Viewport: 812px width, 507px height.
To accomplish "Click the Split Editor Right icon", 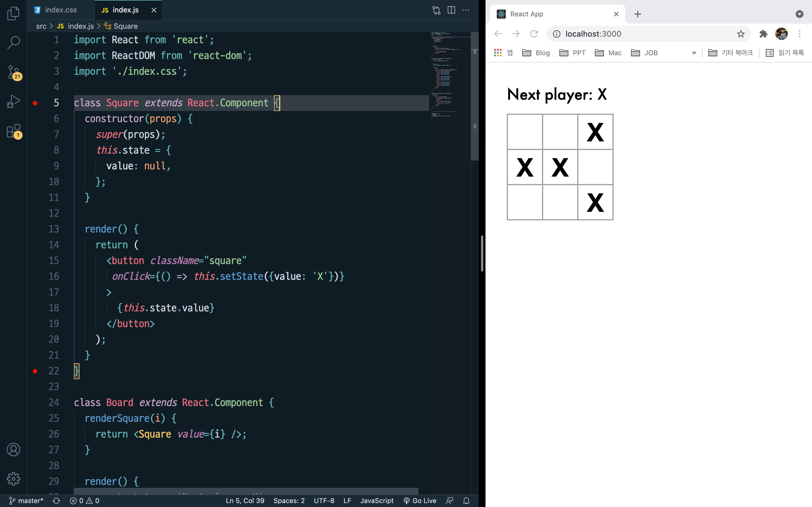I will (451, 10).
